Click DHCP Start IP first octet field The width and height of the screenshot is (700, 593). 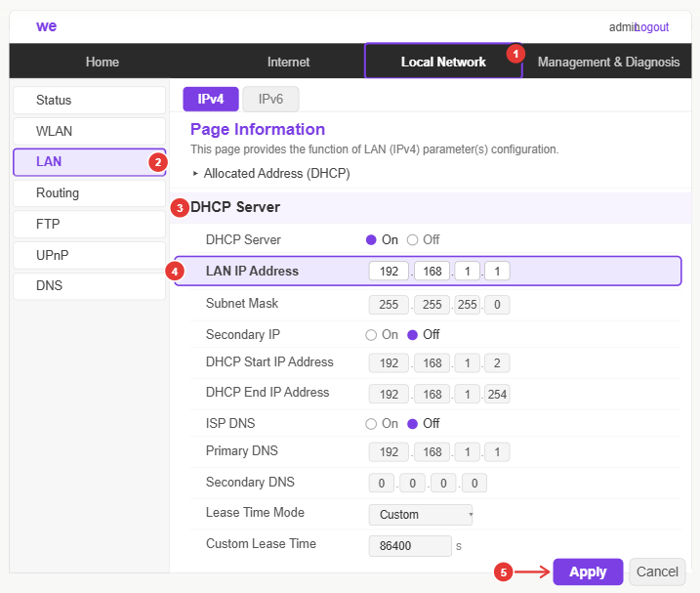point(389,363)
